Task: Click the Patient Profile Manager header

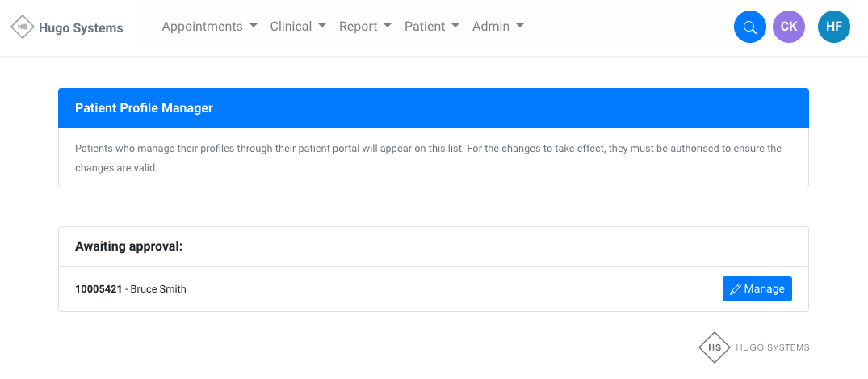Action: coord(144,108)
